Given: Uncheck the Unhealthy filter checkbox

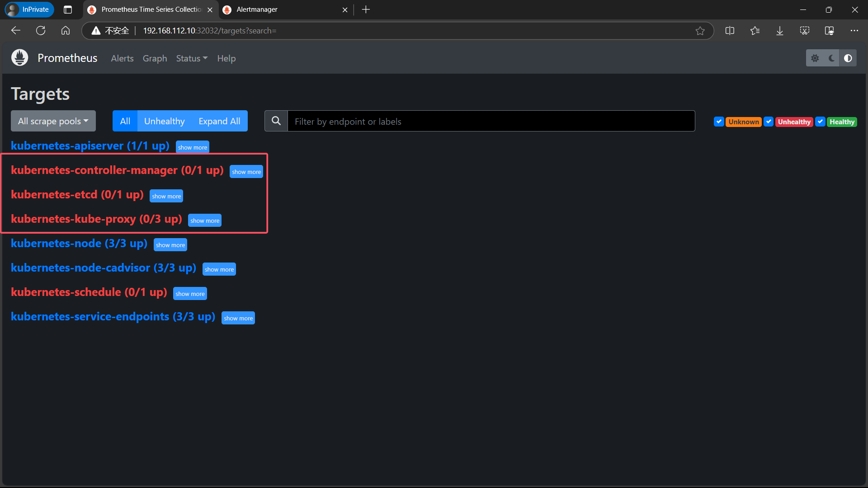Looking at the screenshot, I should click(769, 122).
